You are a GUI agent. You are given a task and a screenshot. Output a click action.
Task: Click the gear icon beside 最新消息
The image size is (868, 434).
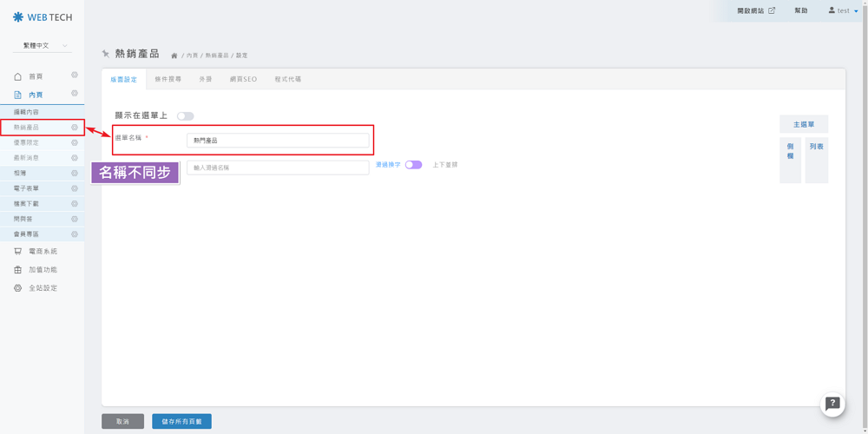75,158
